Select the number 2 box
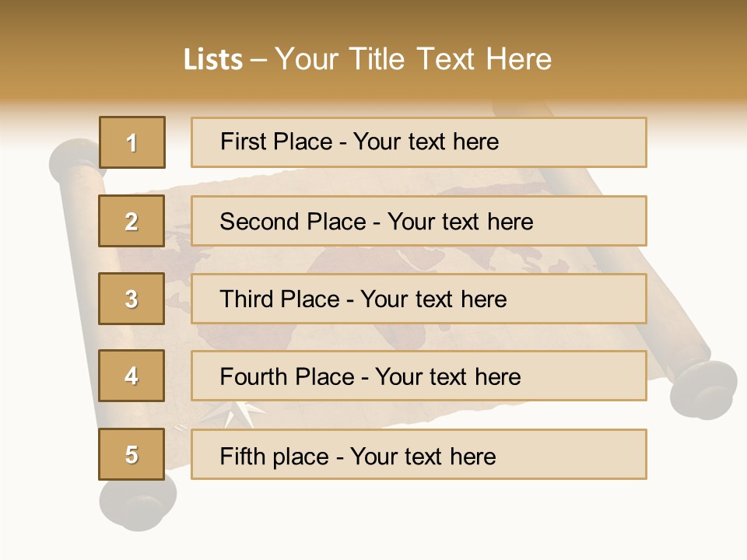Viewport: 747px width, 560px height. [x=132, y=221]
